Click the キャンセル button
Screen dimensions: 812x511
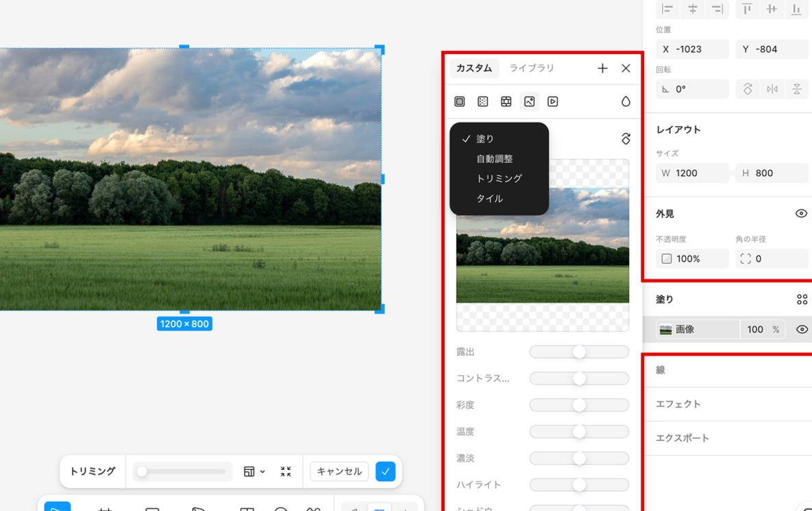[339, 471]
